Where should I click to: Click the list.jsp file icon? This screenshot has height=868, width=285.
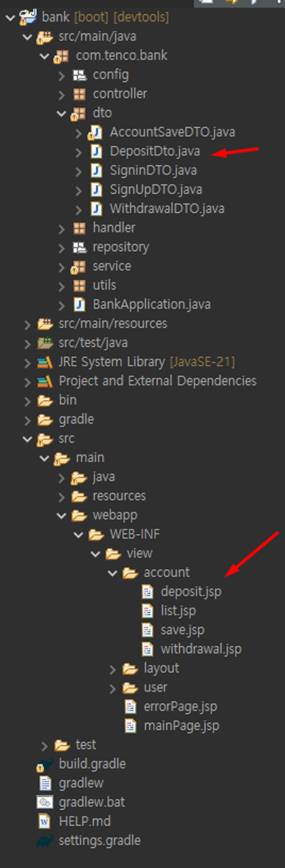pyautogui.click(x=147, y=611)
